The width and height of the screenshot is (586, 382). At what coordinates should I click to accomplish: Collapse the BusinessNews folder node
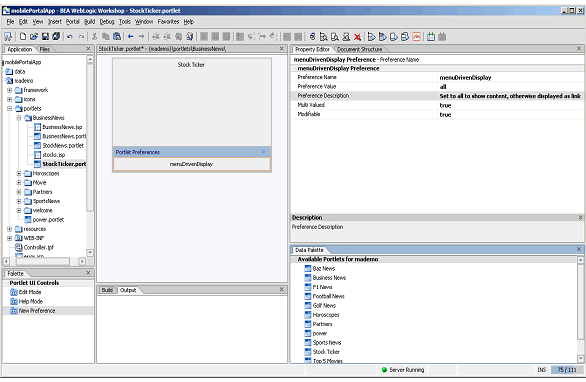19,118
